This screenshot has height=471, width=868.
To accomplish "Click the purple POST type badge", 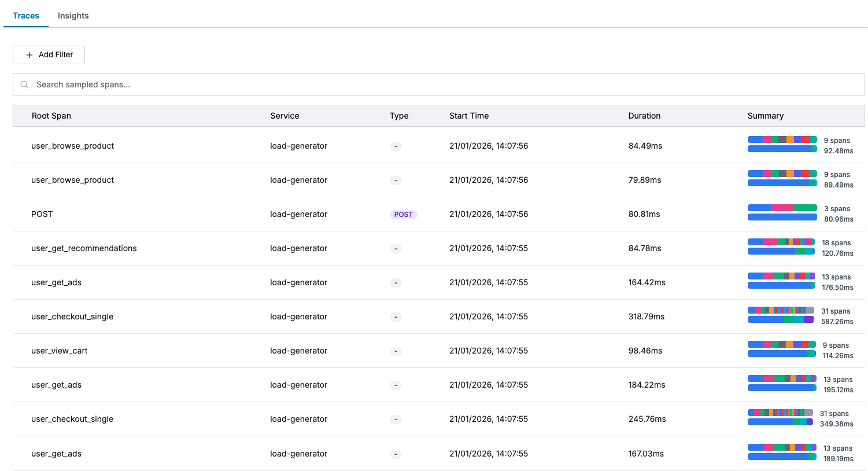I will point(403,215).
